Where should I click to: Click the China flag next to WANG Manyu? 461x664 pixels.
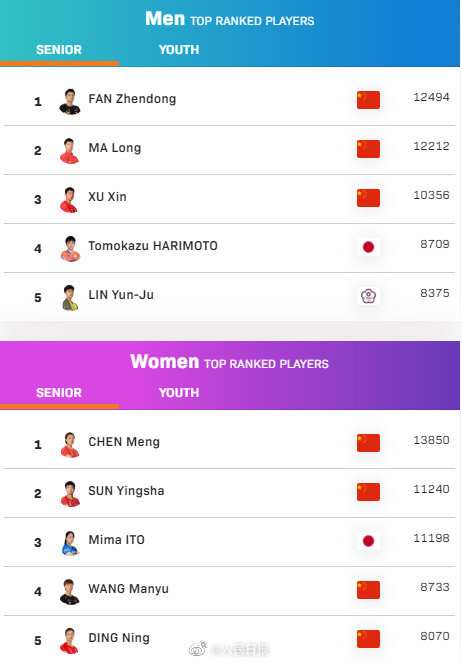(368, 590)
